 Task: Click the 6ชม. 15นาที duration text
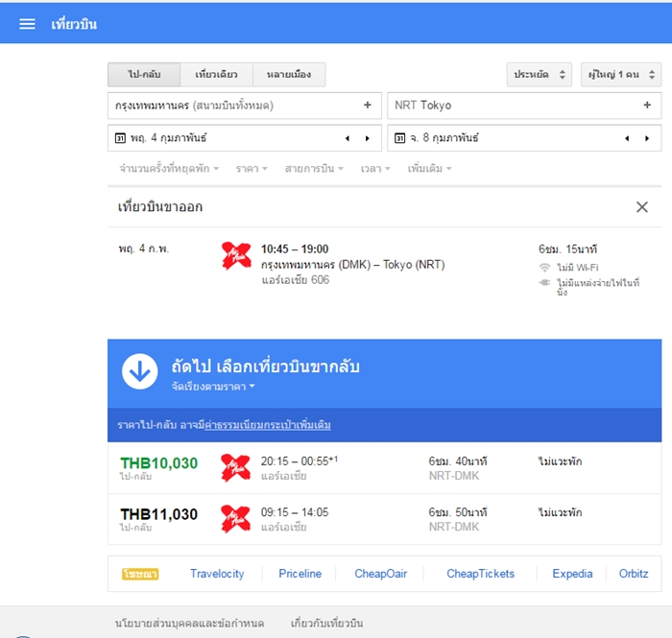568,249
